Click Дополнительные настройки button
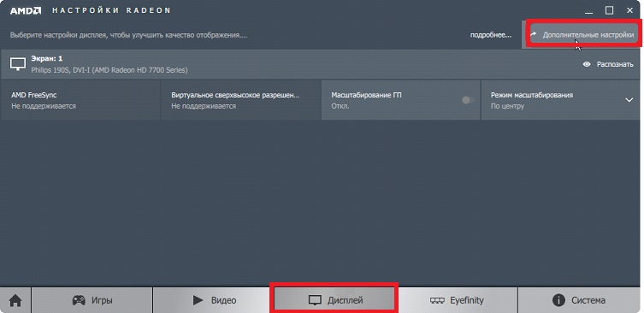This screenshot has width=644, height=313. pos(582,35)
